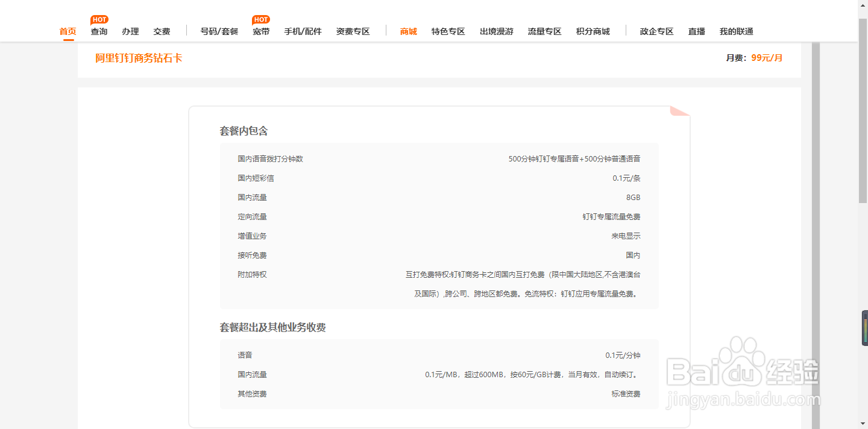The width and height of the screenshot is (868, 429).
Task: Click the 直播 live streaming link
Action: coord(696,31)
